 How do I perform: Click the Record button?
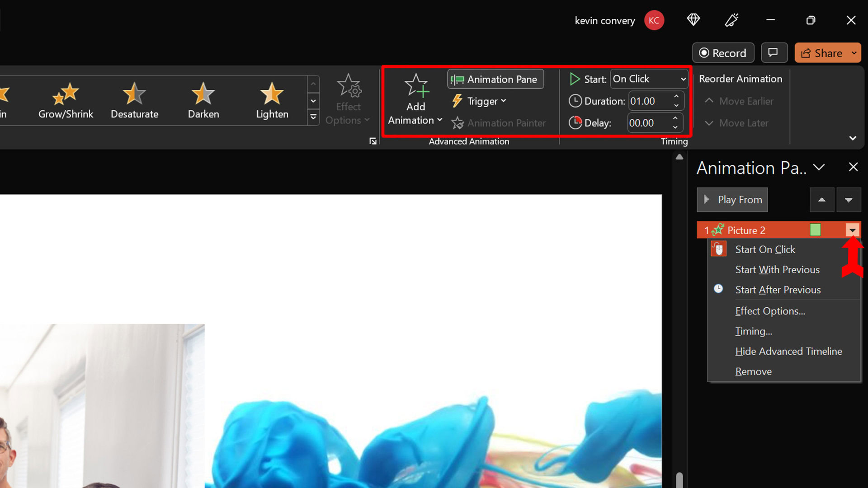coord(724,53)
